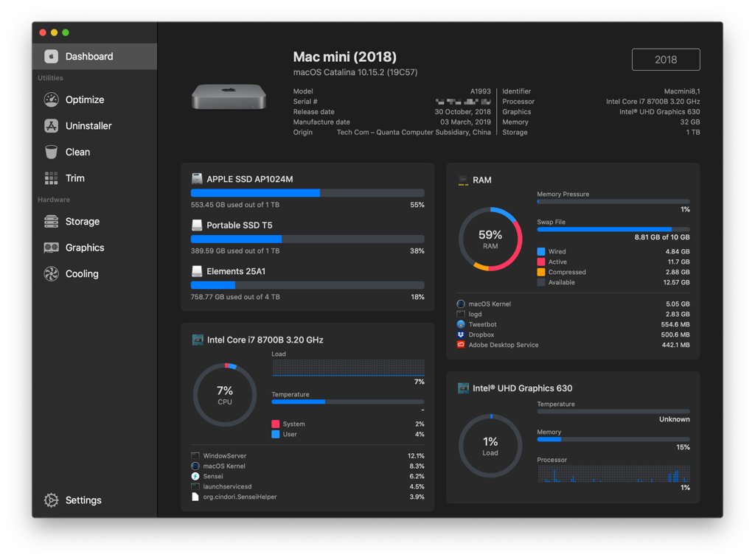Open the Dashboard sidebar item
The image size is (755, 560).
click(94, 56)
